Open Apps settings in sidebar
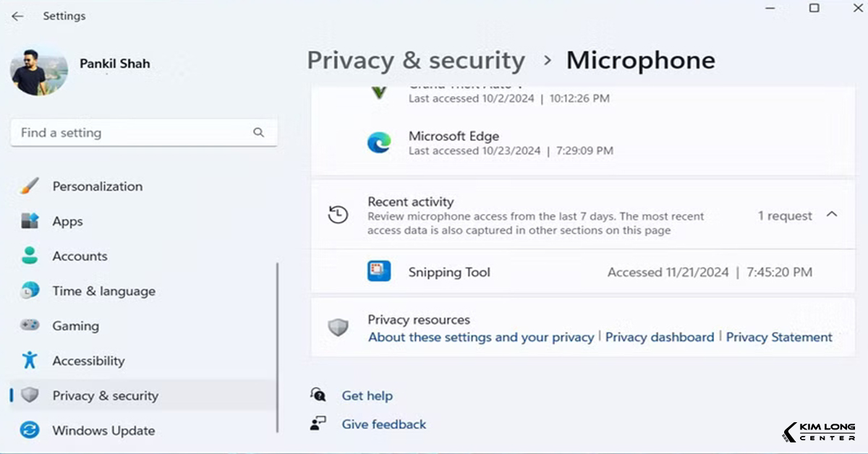Viewport: 868px width, 454px height. coord(67,222)
